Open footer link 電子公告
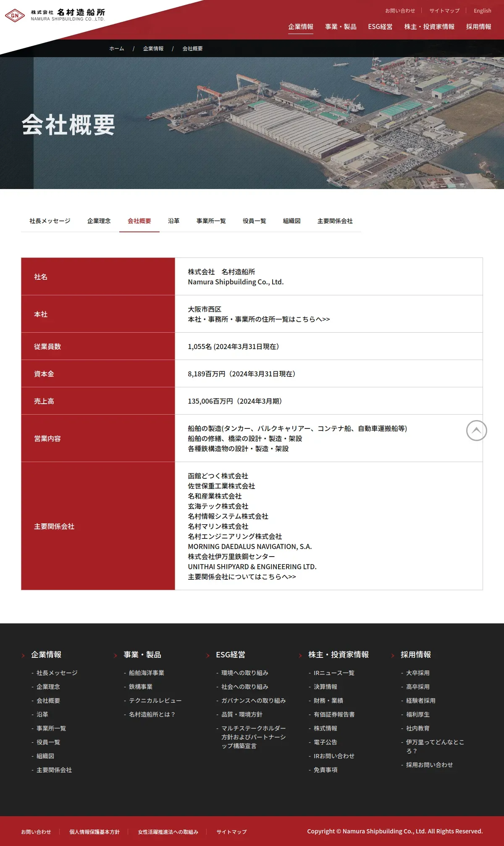The image size is (504, 846). 325,742
